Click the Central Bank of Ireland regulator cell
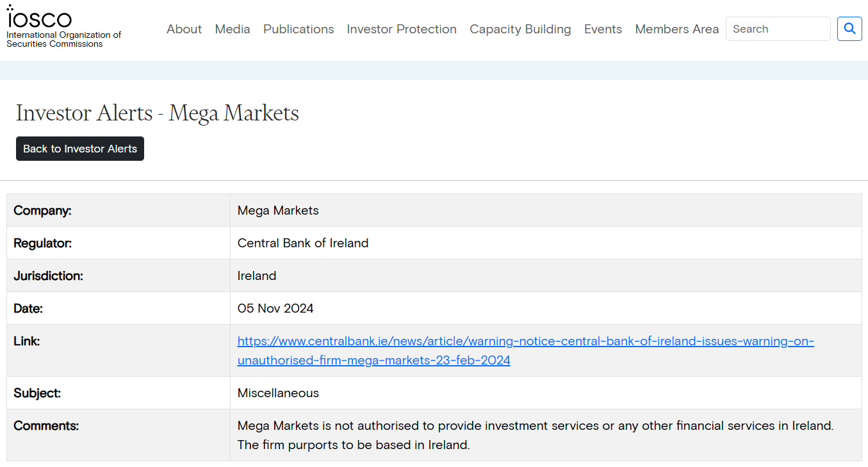Viewport: 868px width, 467px height. [x=303, y=243]
